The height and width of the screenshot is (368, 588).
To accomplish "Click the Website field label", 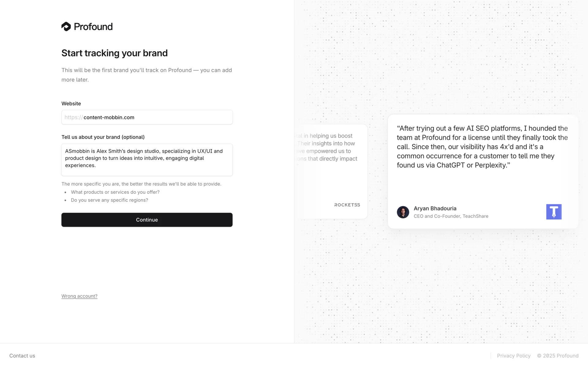I will tap(71, 104).
